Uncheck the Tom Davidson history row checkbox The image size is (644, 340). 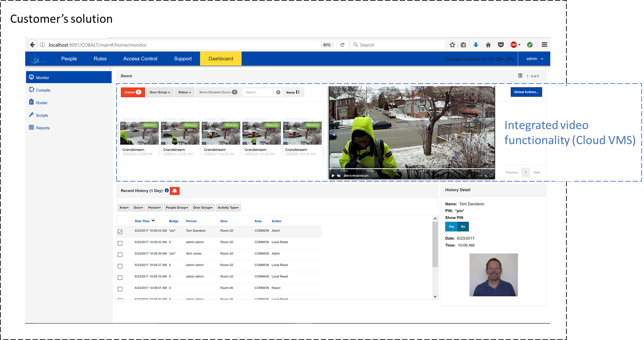(120, 232)
